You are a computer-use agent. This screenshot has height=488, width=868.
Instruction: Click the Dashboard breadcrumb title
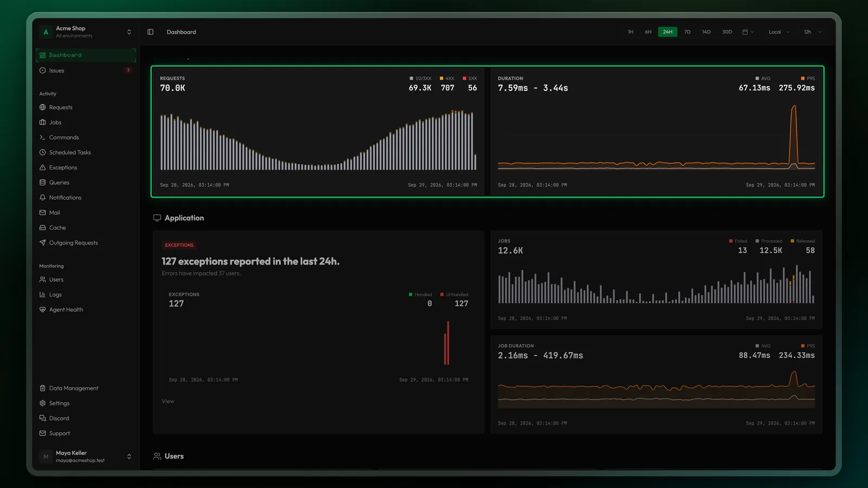point(181,32)
